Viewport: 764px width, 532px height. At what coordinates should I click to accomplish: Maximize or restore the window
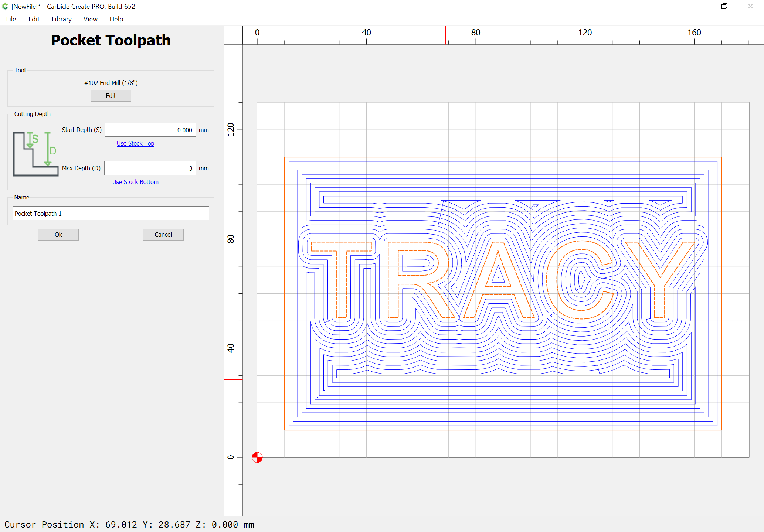coord(724,6)
